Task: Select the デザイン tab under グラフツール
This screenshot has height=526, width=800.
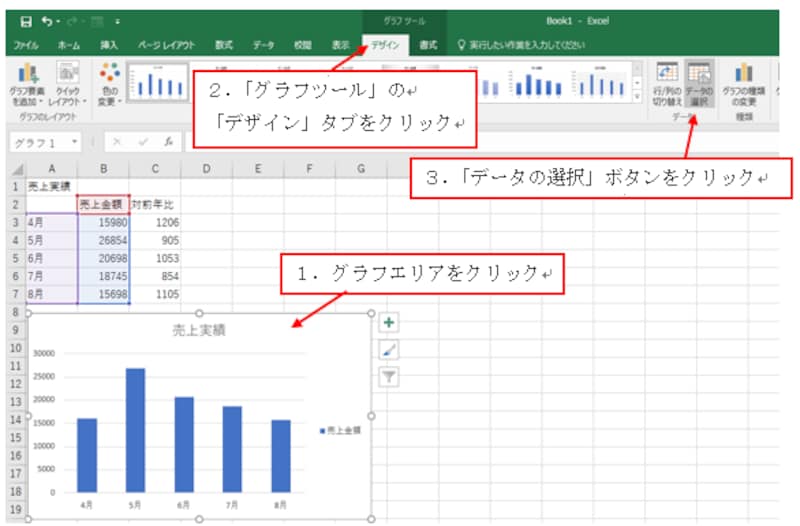Action: [385, 45]
